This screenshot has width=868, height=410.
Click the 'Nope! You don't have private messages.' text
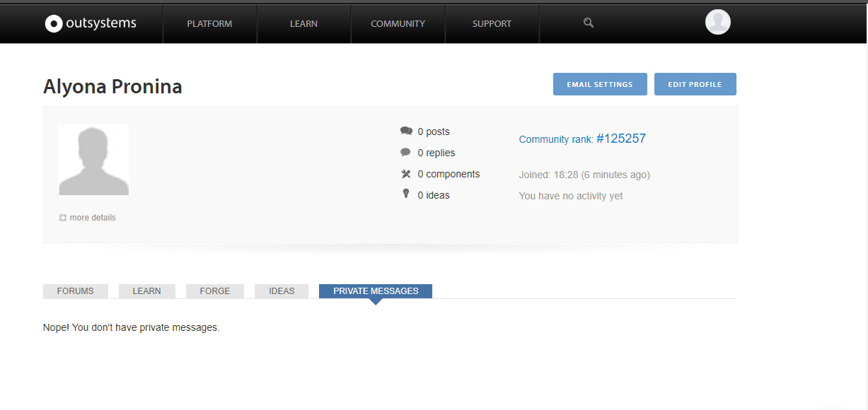pos(132,328)
